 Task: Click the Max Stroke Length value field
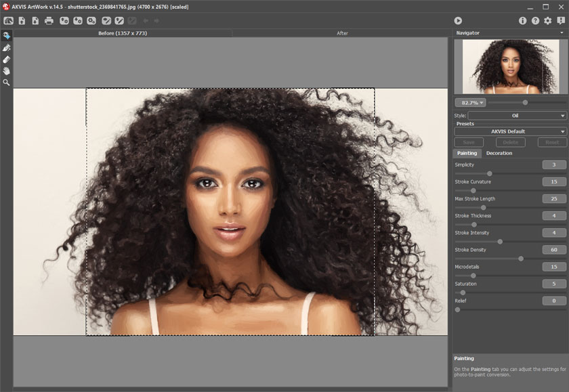click(x=554, y=199)
